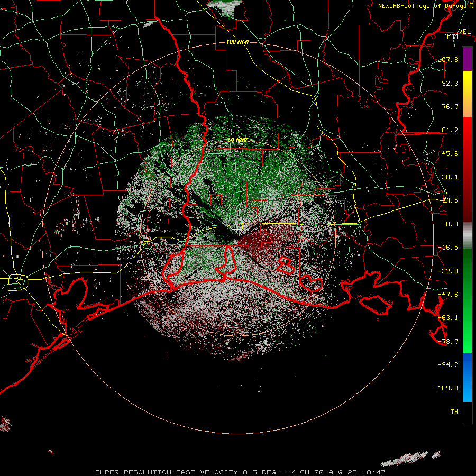Click the VEL legend title
This screenshot has width=476, height=476.
tap(464, 31)
